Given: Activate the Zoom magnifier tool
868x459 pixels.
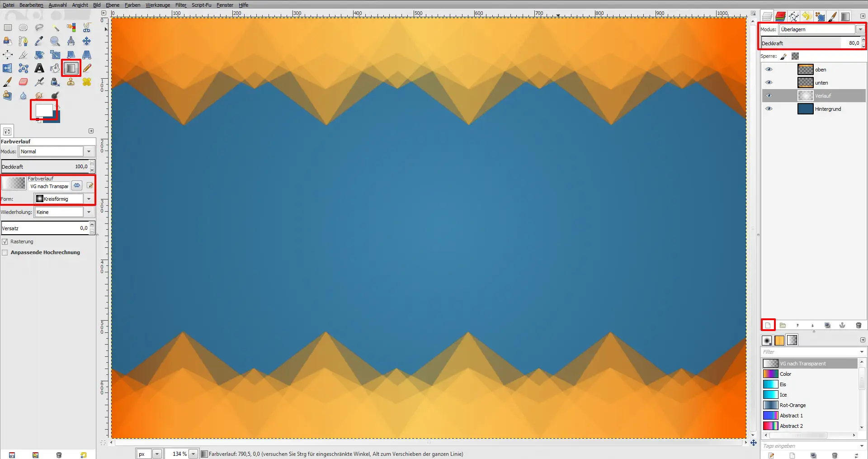Looking at the screenshot, I should [x=55, y=41].
